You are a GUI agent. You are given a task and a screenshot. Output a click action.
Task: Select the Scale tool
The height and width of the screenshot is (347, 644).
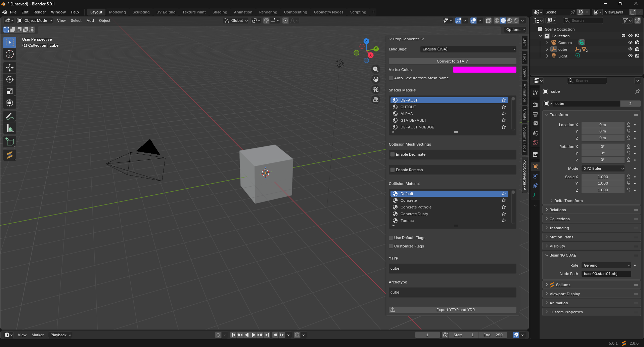click(x=10, y=91)
